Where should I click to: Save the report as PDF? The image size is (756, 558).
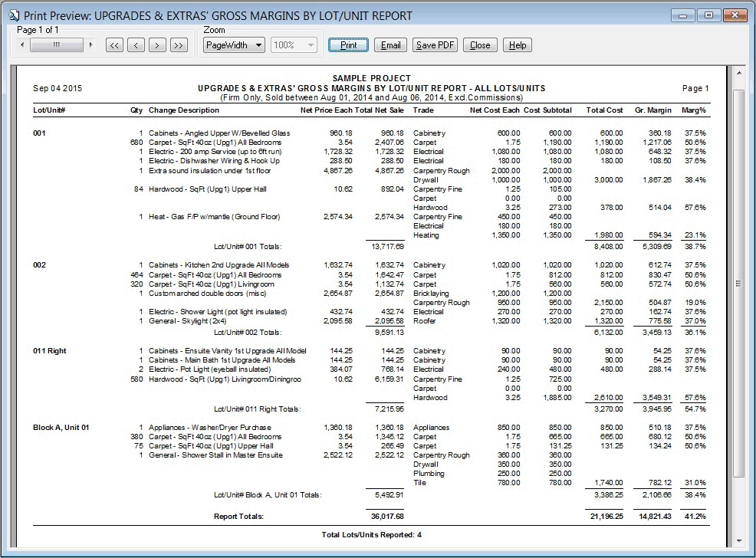435,45
